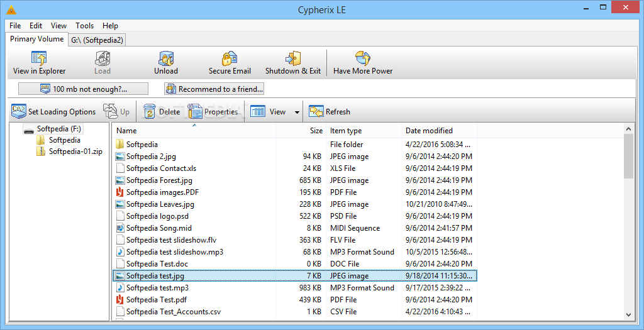Click Shutdown & Exit icon
Viewport: 644px width, 330px height.
(x=293, y=58)
